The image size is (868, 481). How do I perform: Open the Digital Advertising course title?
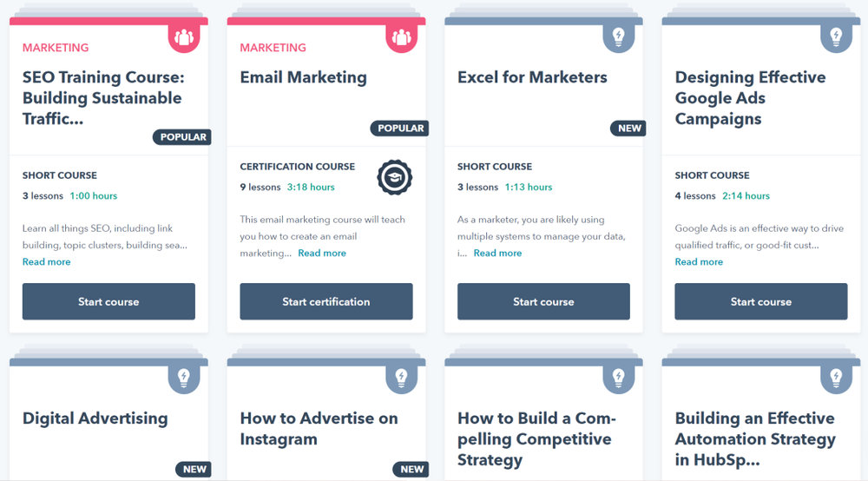pyautogui.click(x=95, y=418)
